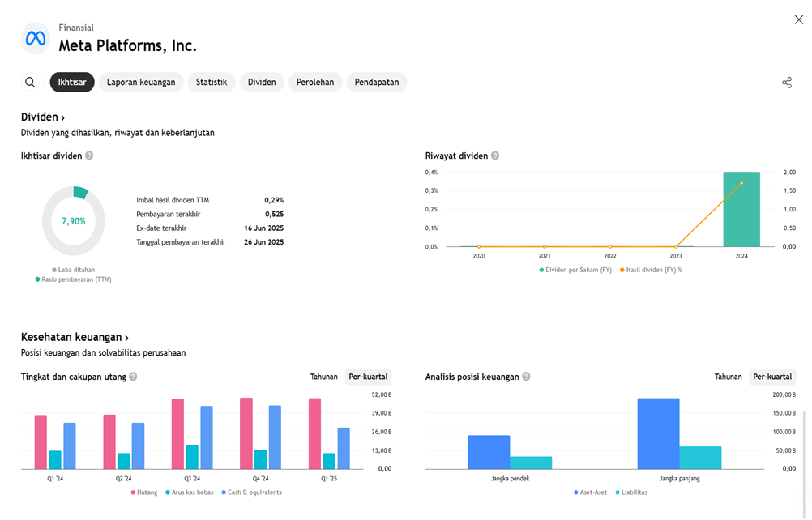Open help for Riwayat dividen
Viewport: 812px width, 520px height.
pyautogui.click(x=495, y=156)
